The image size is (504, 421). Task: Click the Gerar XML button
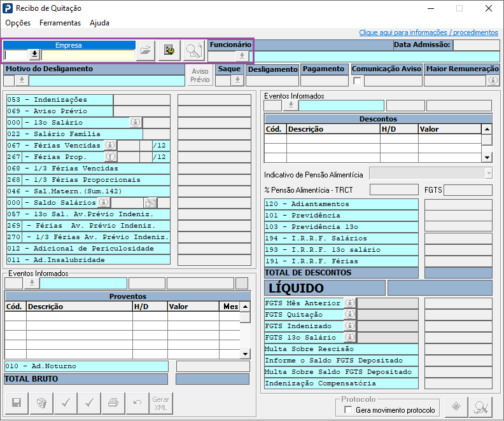click(161, 403)
